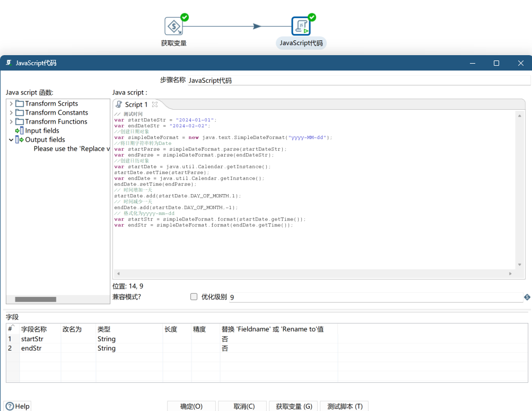Screen dimensions: 532x411
Task: Click the function tree horizontal scrollbar
Action: click(x=36, y=300)
